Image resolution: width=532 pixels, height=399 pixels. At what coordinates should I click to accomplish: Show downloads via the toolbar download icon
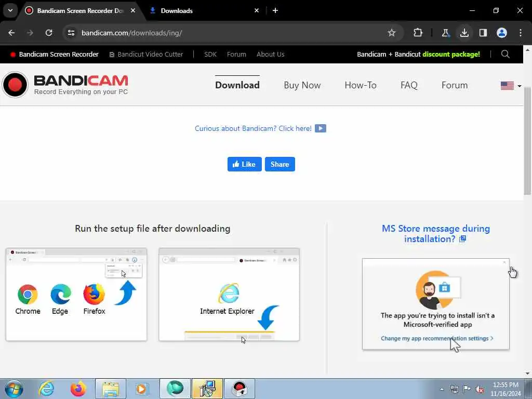coord(464,33)
